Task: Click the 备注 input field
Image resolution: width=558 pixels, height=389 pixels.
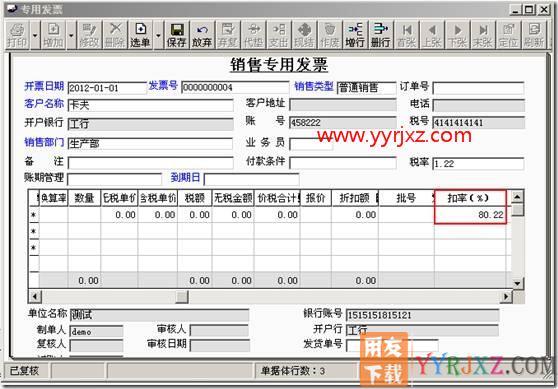Action: [151, 163]
